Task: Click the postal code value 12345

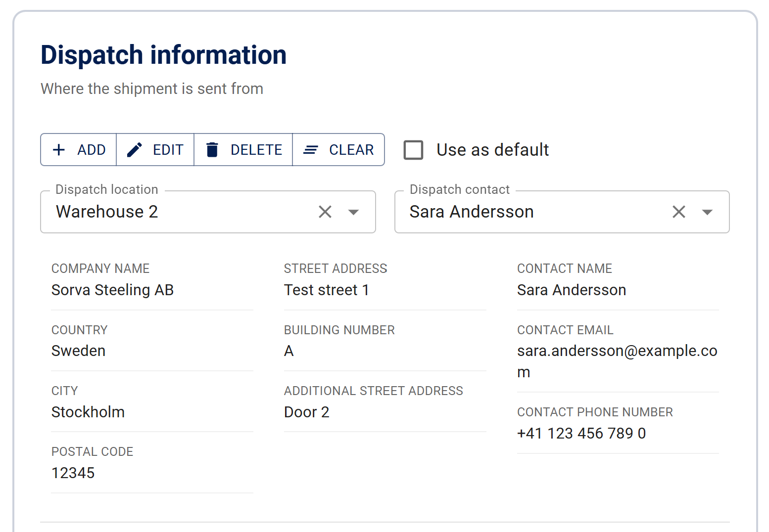Action: pos(73,473)
